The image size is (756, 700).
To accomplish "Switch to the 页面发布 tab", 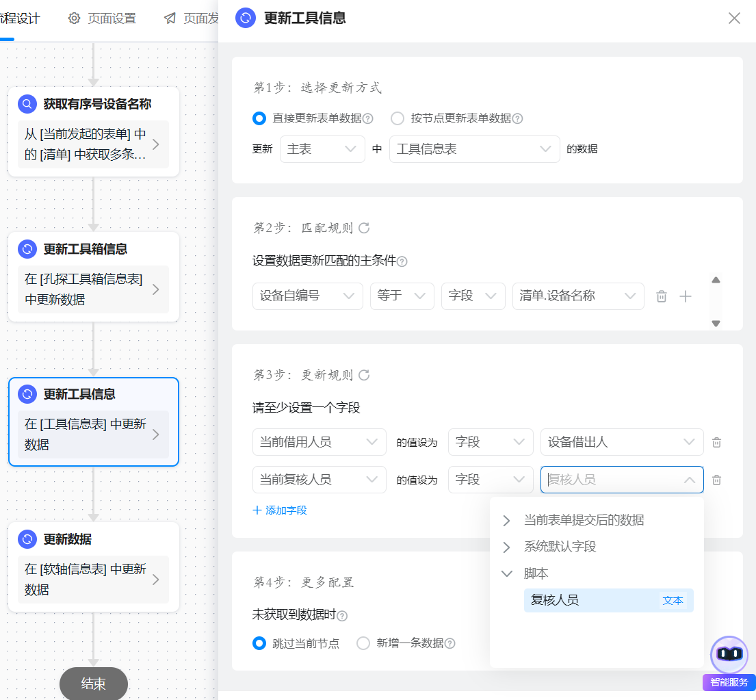I will (192, 18).
